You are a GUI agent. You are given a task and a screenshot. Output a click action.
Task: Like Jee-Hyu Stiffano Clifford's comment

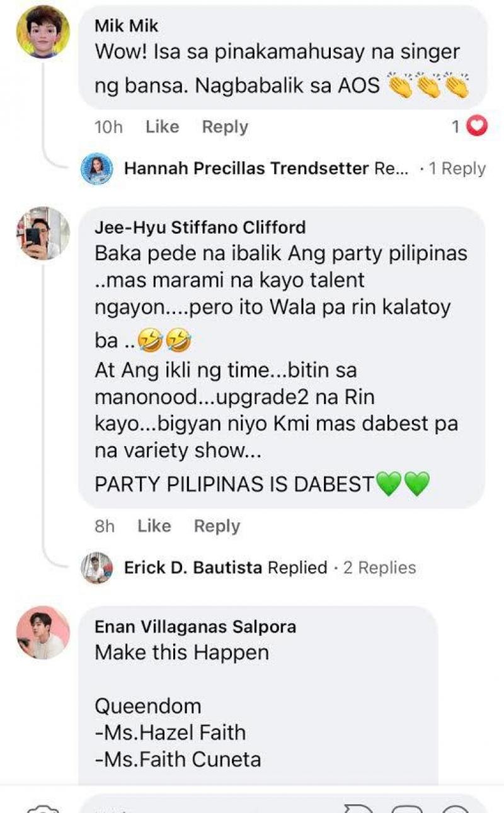pos(154,526)
